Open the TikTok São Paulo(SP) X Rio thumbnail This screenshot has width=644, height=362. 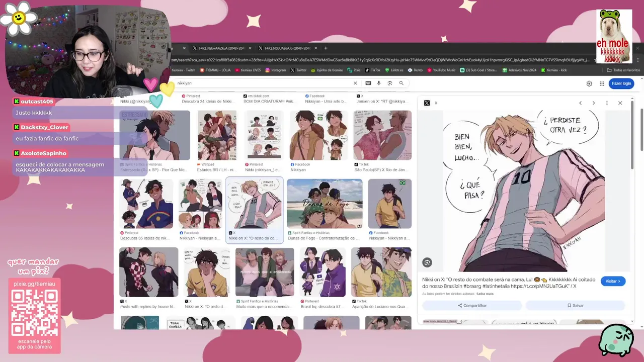click(x=382, y=135)
